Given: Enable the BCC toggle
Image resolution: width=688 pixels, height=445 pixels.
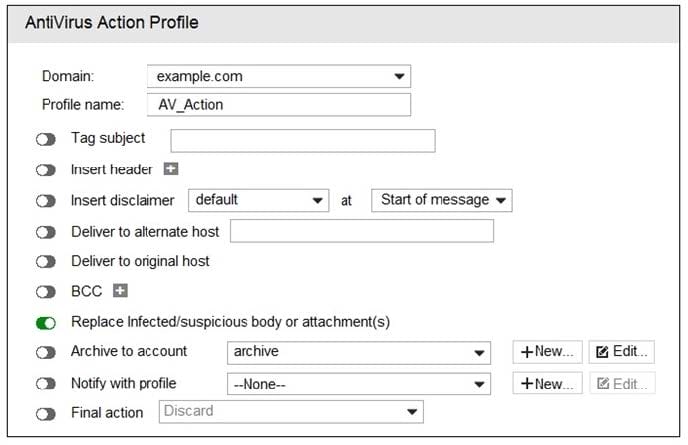Looking at the screenshot, I should [x=46, y=292].
